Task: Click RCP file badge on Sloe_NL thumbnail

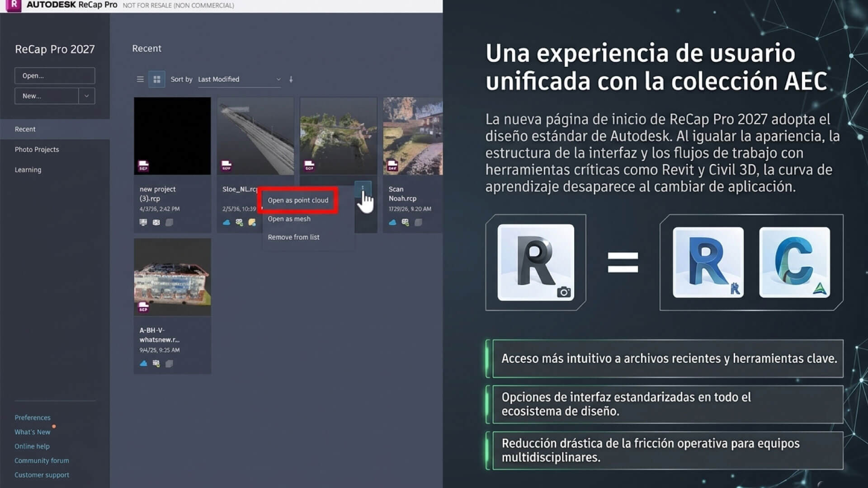Action: 226,166
